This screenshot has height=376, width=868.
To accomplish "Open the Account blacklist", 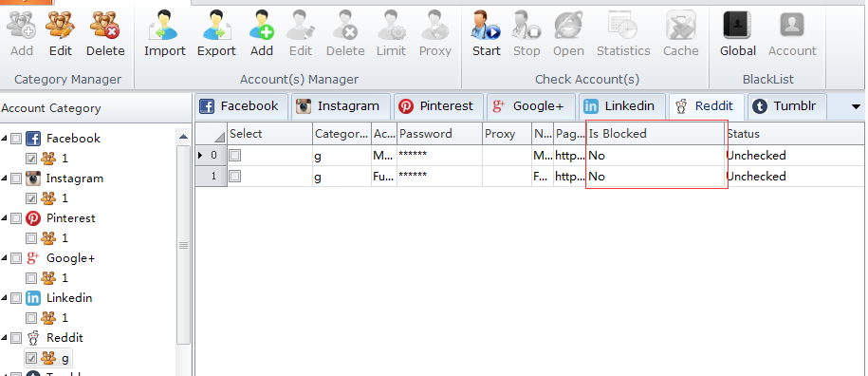I will [x=792, y=33].
